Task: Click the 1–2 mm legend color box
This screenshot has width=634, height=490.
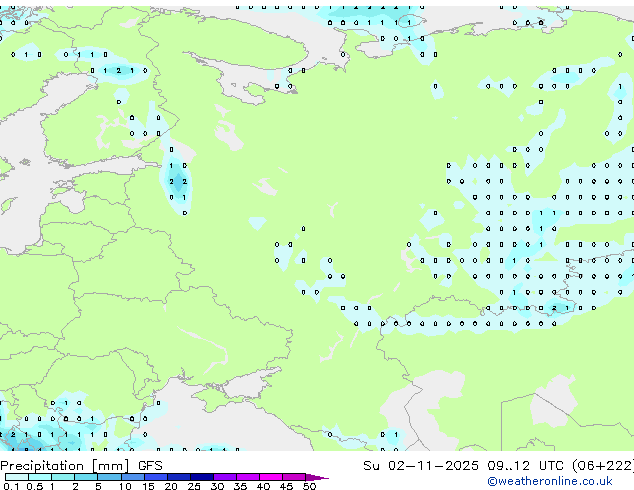Action: (x=63, y=477)
